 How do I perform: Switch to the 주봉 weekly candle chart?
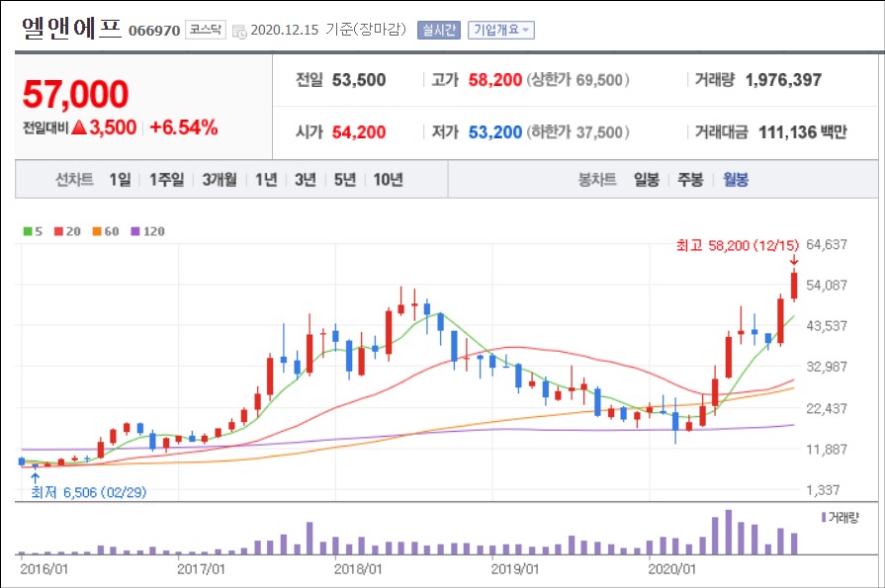click(x=690, y=180)
